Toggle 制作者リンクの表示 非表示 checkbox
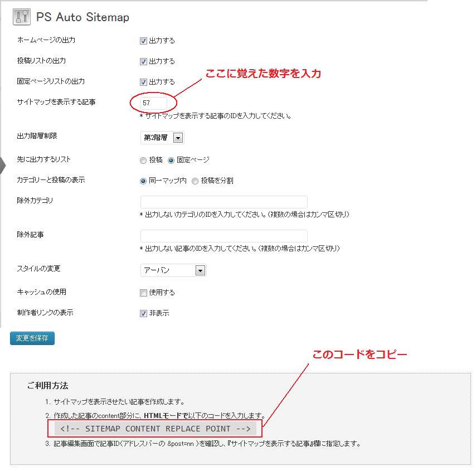The height and width of the screenshot is (471, 476). [x=143, y=313]
